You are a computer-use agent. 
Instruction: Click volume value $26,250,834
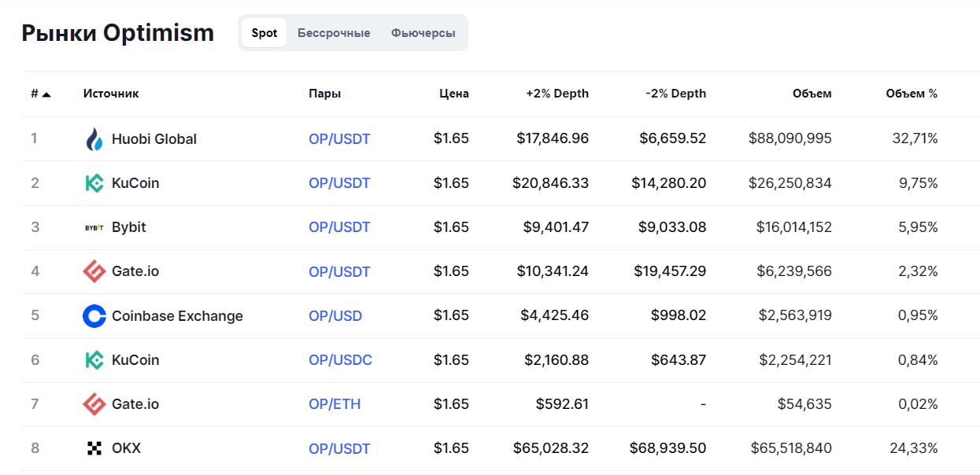790,182
